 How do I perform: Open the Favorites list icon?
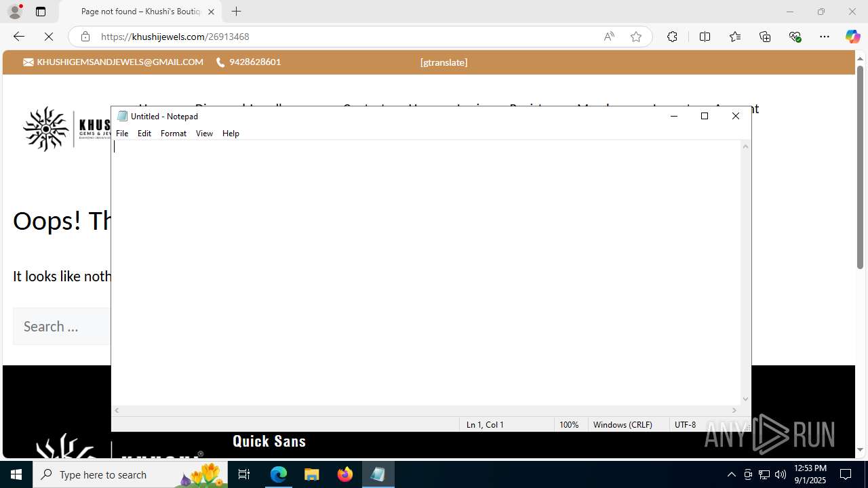(x=735, y=37)
